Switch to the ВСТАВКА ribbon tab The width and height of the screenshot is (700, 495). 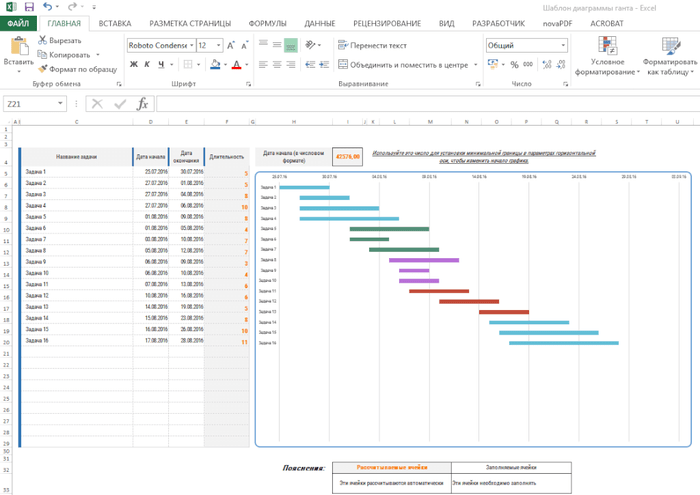[115, 22]
